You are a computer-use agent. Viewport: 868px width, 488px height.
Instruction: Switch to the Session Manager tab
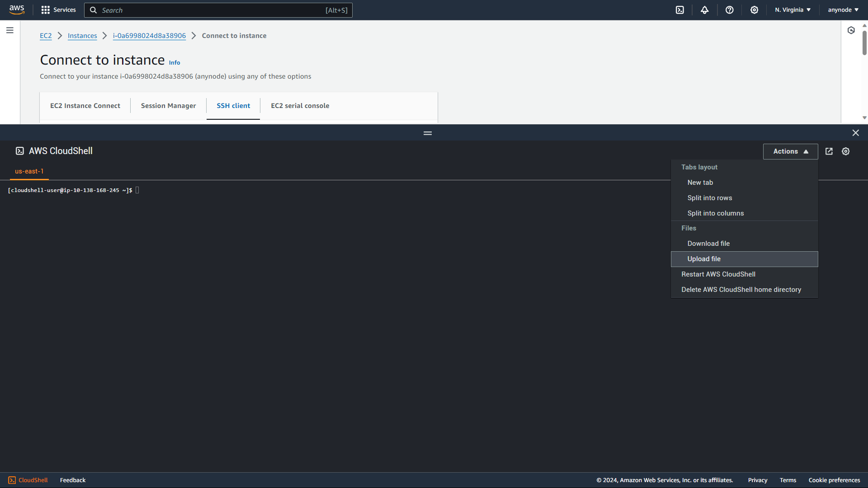[x=168, y=105]
